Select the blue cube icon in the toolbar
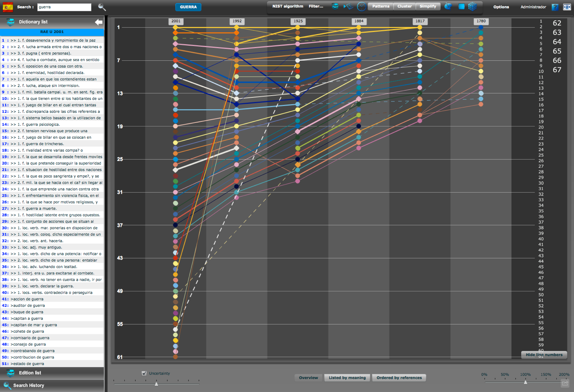Viewport: 574px width, 392px height. [x=472, y=7]
